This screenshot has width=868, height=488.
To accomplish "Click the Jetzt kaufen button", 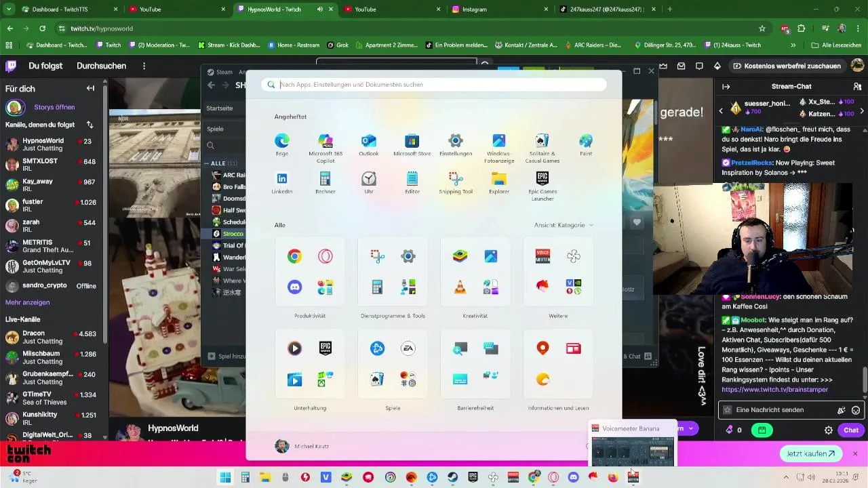I will [x=811, y=454].
